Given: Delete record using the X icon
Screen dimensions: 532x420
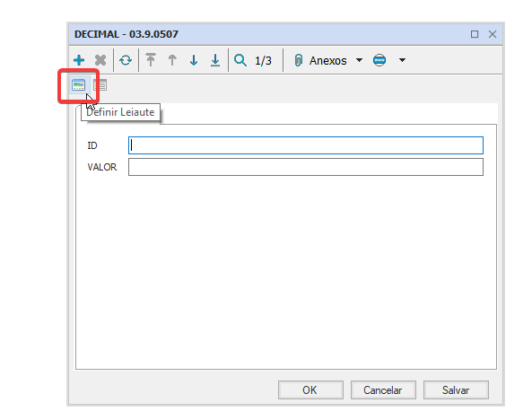Looking at the screenshot, I should click(100, 60).
